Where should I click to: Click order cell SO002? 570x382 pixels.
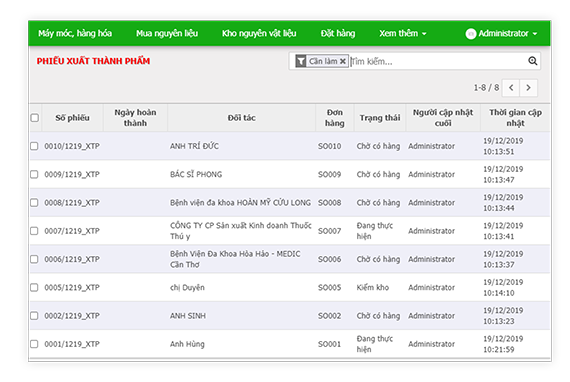tap(329, 315)
